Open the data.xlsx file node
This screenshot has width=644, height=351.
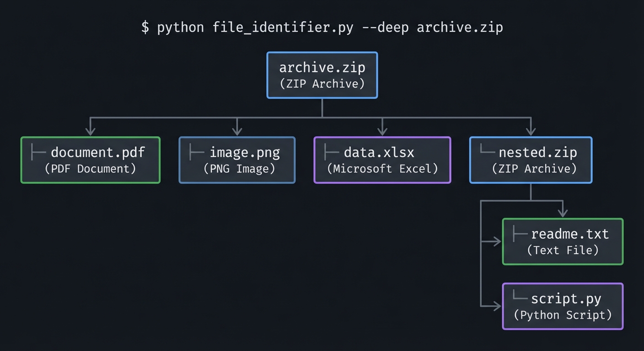pos(382,160)
